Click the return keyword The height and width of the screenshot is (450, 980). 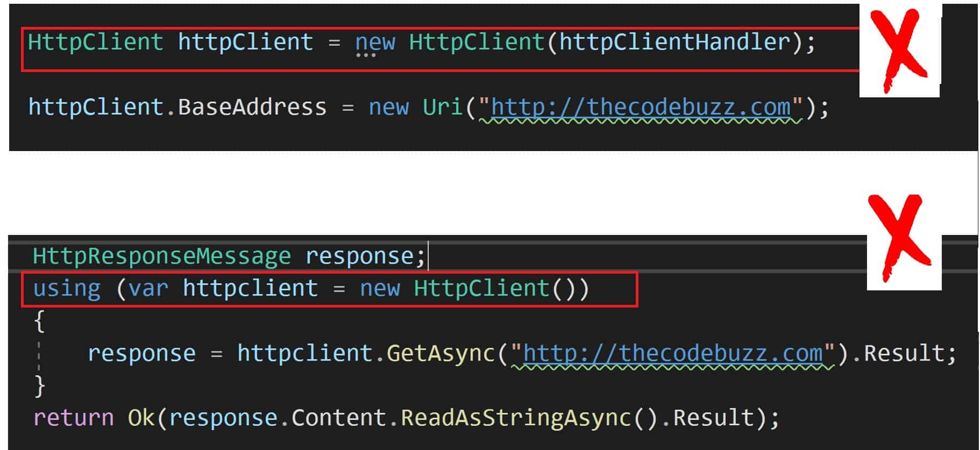pos(74,418)
